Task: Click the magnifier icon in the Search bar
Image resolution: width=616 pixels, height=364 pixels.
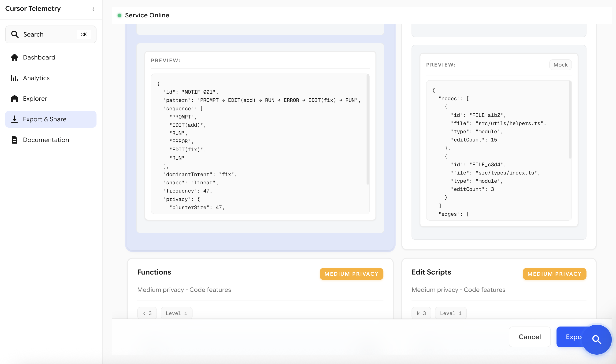Action: pyautogui.click(x=15, y=34)
